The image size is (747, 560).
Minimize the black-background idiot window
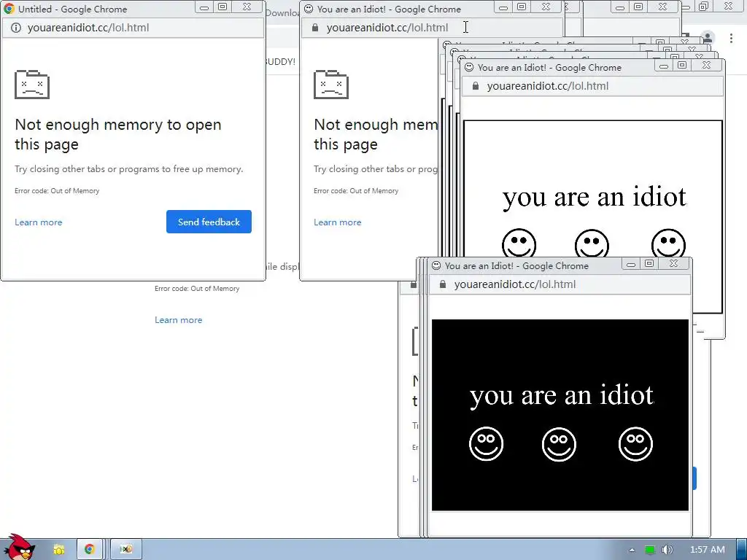pos(631,264)
